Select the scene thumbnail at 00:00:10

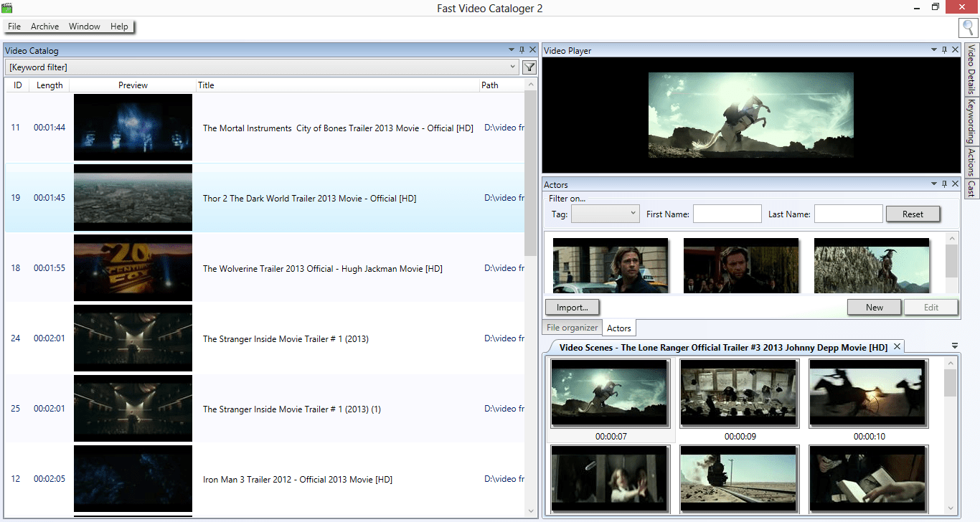click(x=869, y=393)
